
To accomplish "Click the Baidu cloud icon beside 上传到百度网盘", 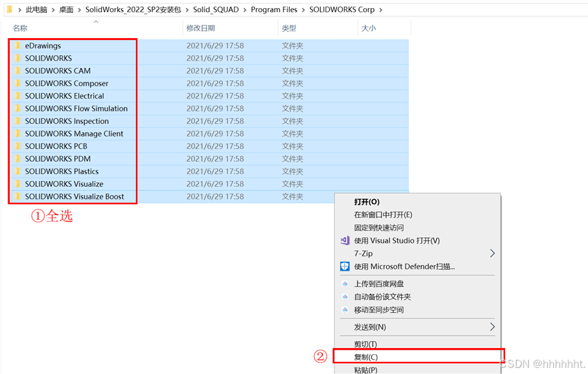I will coord(345,284).
